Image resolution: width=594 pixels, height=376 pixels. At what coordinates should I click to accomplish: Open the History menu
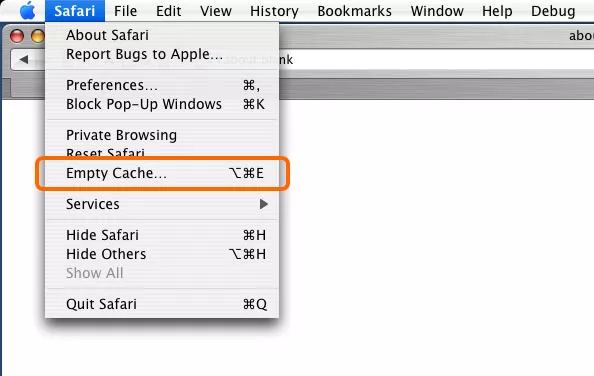(274, 11)
